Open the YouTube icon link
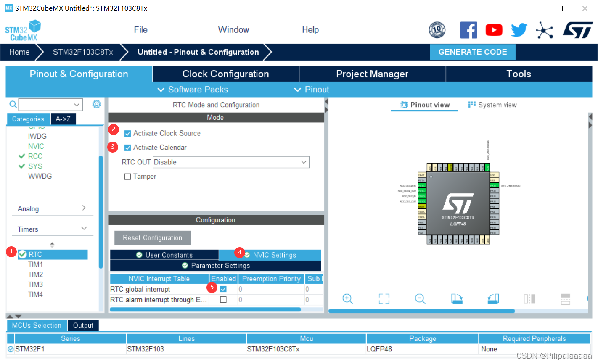This screenshot has width=598, height=364. pyautogui.click(x=494, y=30)
